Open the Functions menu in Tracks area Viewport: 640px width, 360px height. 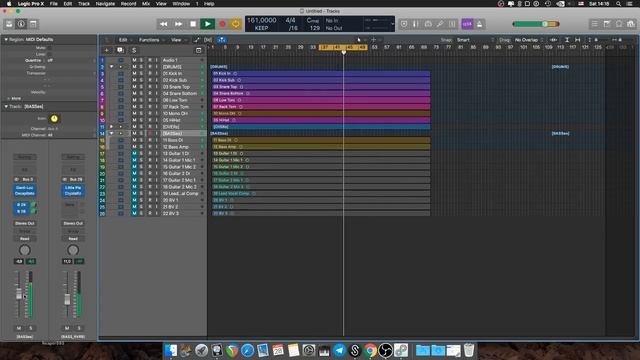pyautogui.click(x=151, y=40)
